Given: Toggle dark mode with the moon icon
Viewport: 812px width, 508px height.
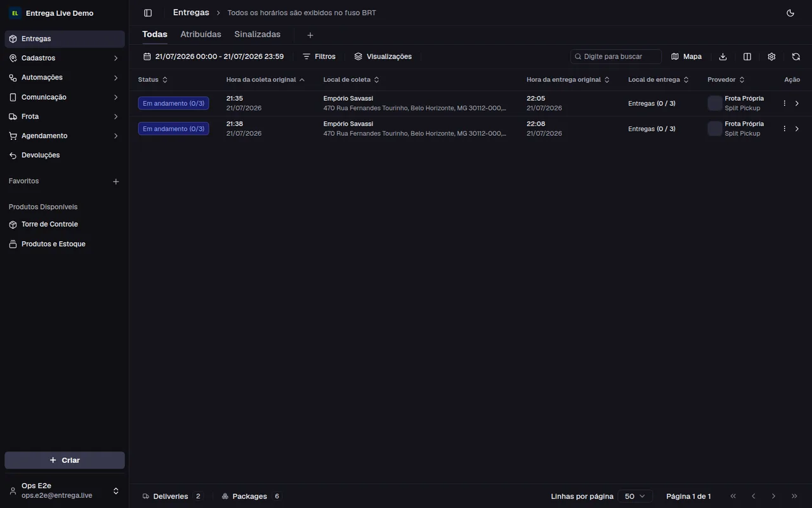Looking at the screenshot, I should (790, 13).
